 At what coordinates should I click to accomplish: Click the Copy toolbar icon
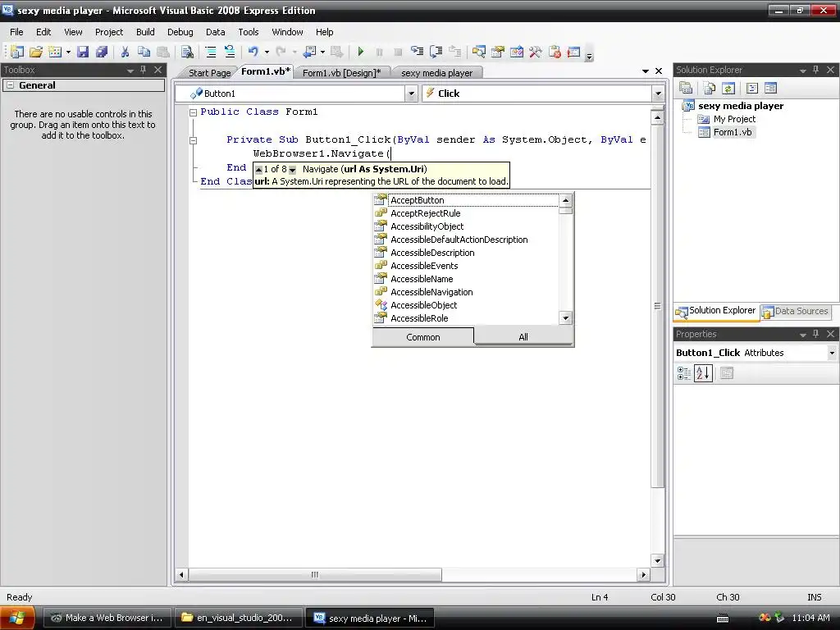point(144,52)
